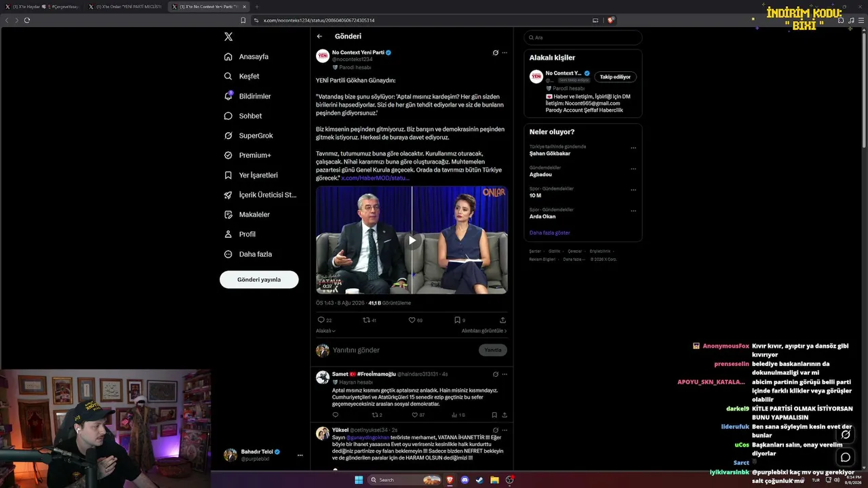The width and height of the screenshot is (868, 488).
Task: Open Bahadır Telci account menu
Action: 262,455
